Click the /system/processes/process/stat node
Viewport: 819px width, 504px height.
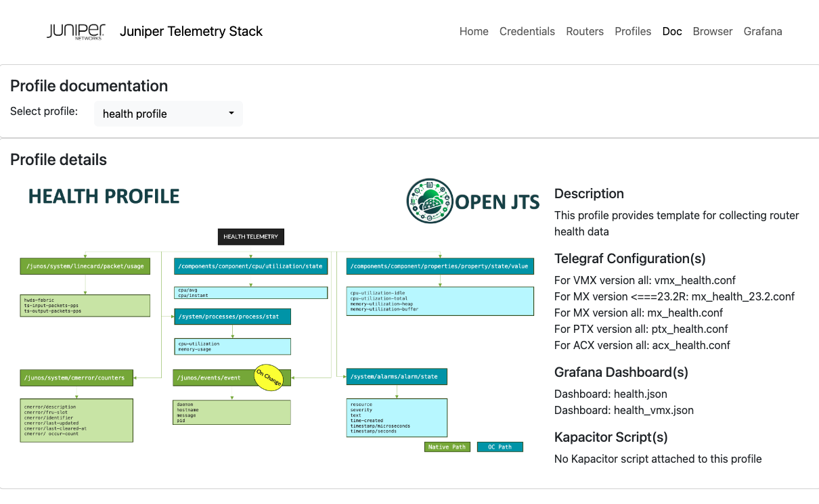pos(232,316)
